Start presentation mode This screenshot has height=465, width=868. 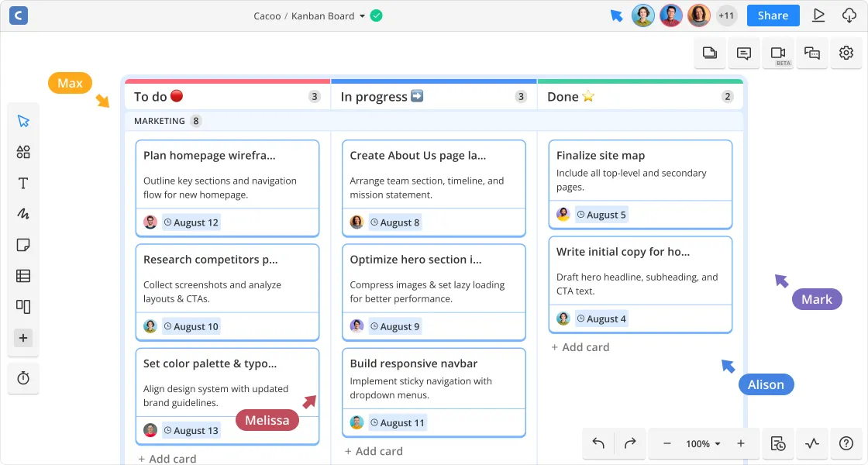pos(818,15)
